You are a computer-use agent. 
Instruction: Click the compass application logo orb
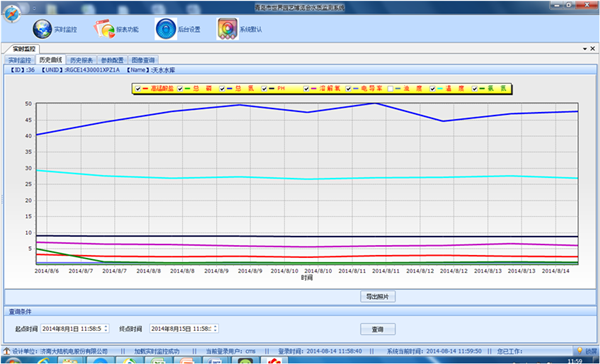coord(12,14)
